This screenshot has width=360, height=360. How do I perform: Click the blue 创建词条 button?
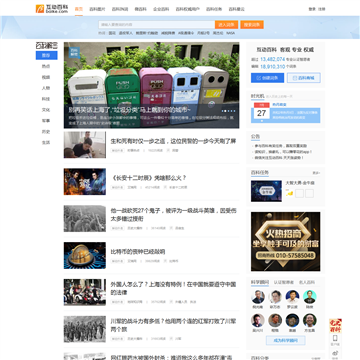point(267,78)
